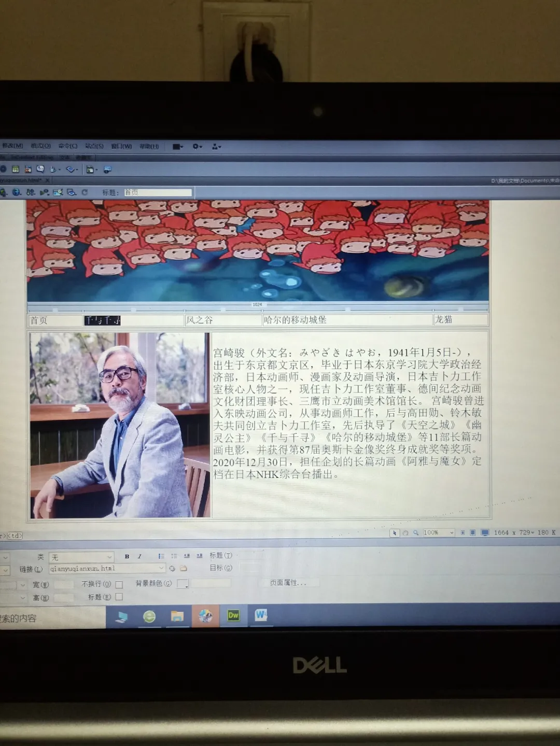
Task: Click the server-side include icon
Action: [x=28, y=169]
